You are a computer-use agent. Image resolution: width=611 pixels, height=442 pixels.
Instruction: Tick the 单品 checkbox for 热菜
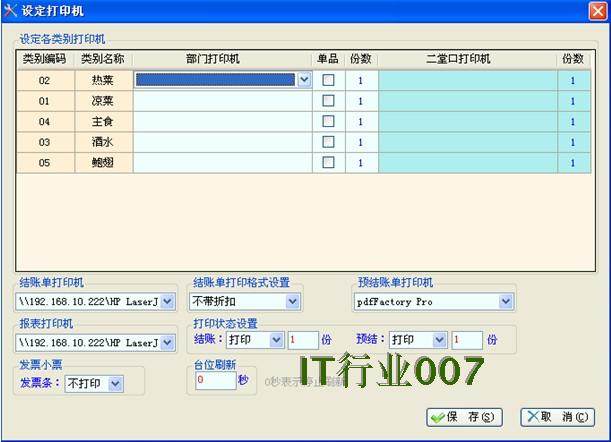[328, 80]
